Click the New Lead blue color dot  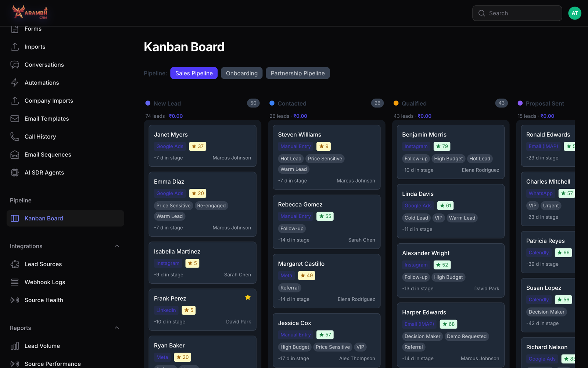[148, 103]
